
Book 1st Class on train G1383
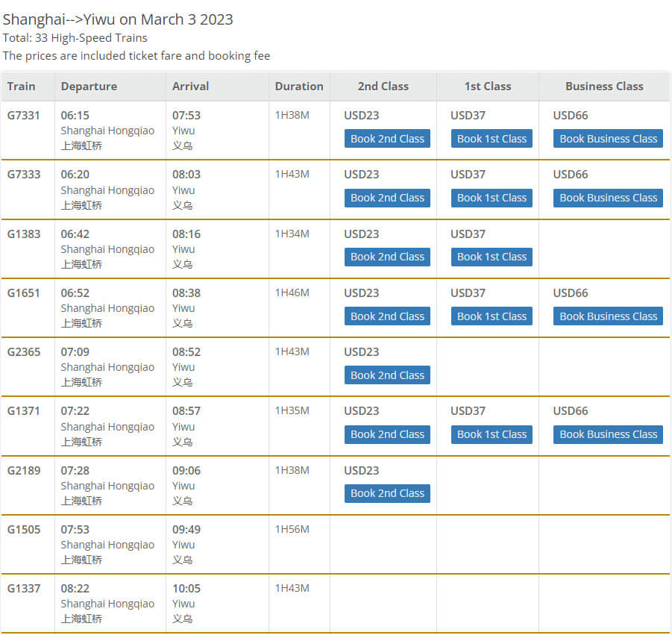(x=492, y=257)
